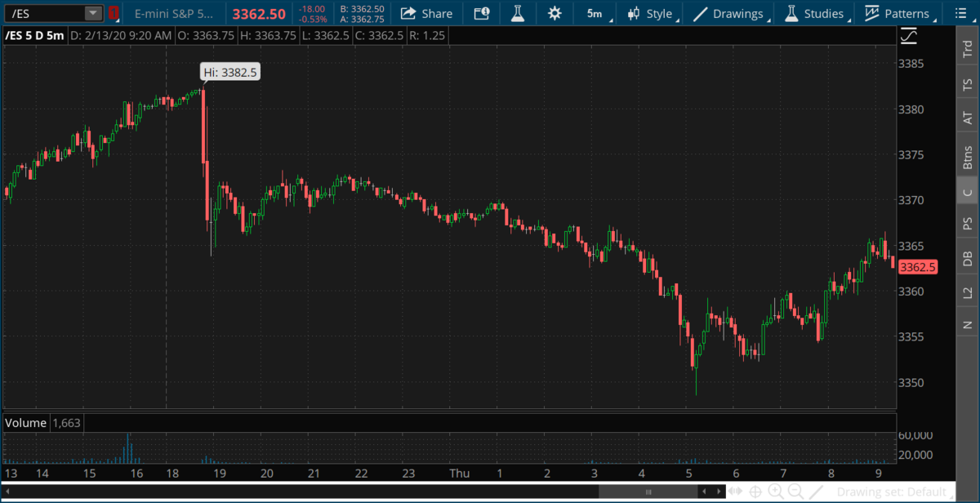Click the horizontal chart scrollbar thumb
This screenshot has height=503, width=980.
(648, 492)
